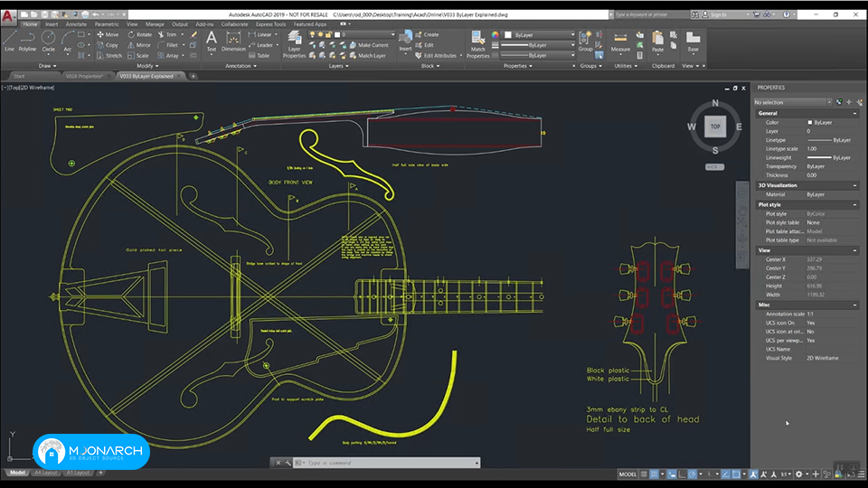Viewport: 868px width, 488px height.
Task: Switch to the View ribbon tab
Action: [x=132, y=24]
